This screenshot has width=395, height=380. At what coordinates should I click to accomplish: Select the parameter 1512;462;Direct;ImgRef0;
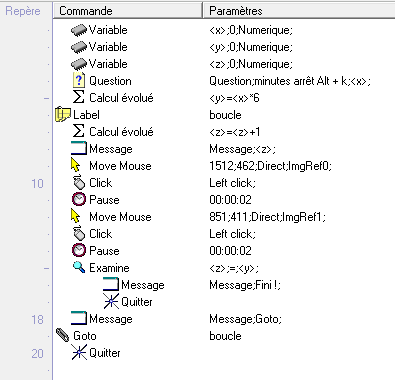pos(271,166)
